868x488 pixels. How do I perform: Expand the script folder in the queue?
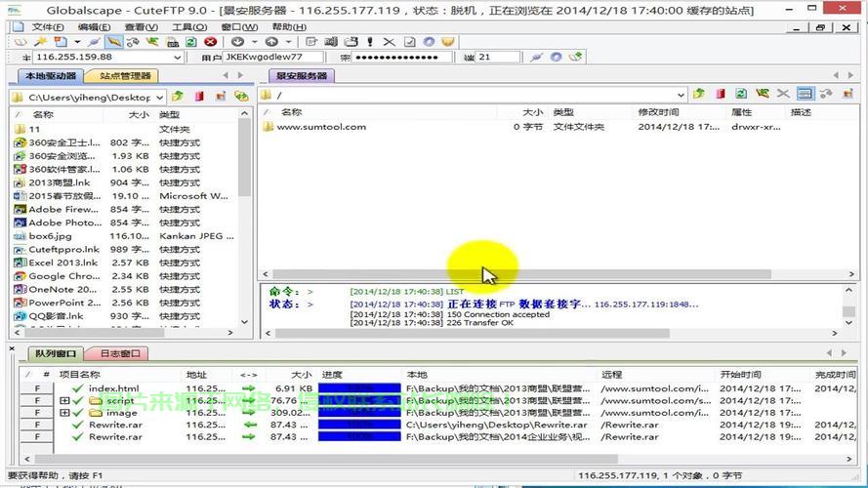65,401
